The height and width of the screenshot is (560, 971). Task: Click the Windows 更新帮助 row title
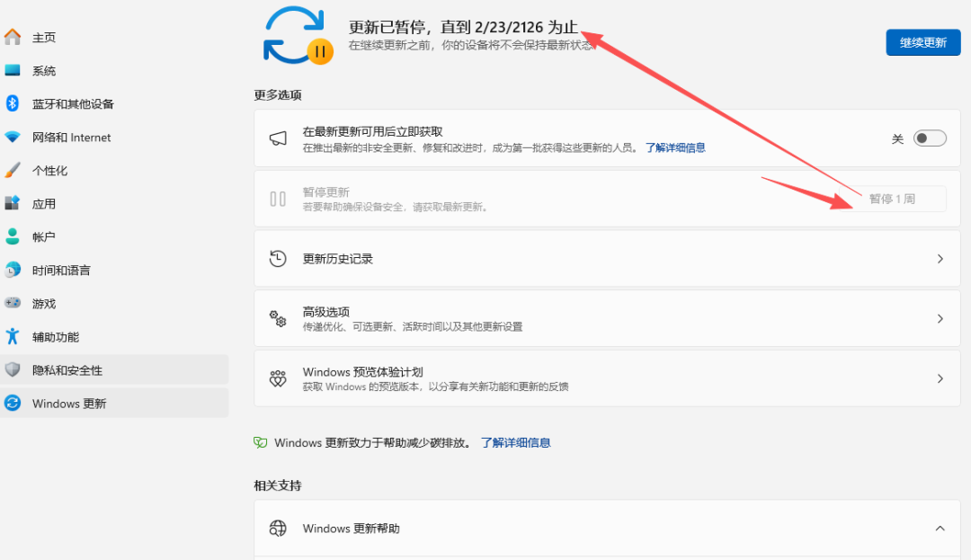click(352, 528)
